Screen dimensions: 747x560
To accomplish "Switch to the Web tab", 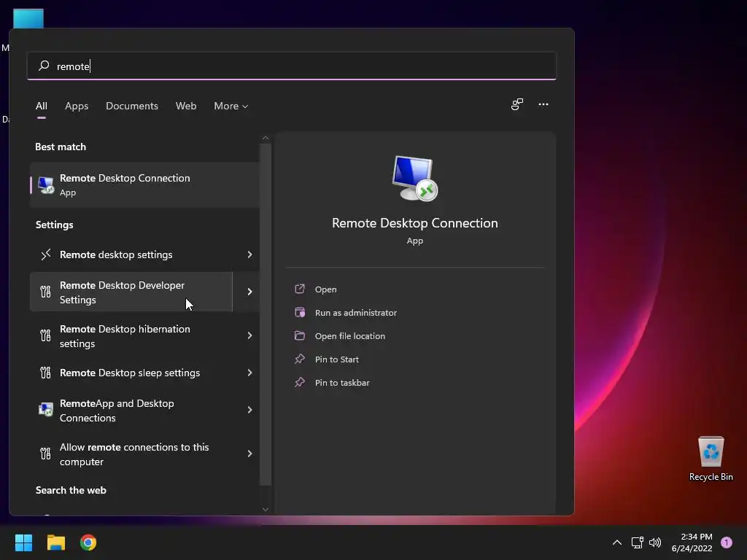I will (x=186, y=106).
